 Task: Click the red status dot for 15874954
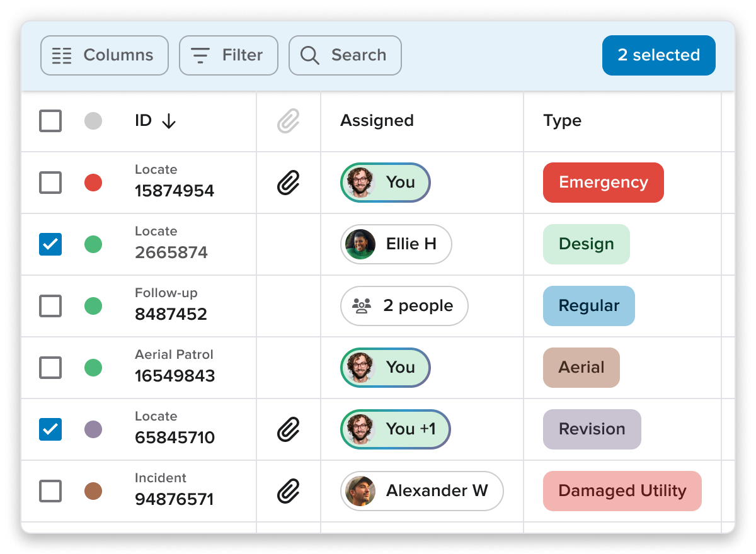coord(93,183)
